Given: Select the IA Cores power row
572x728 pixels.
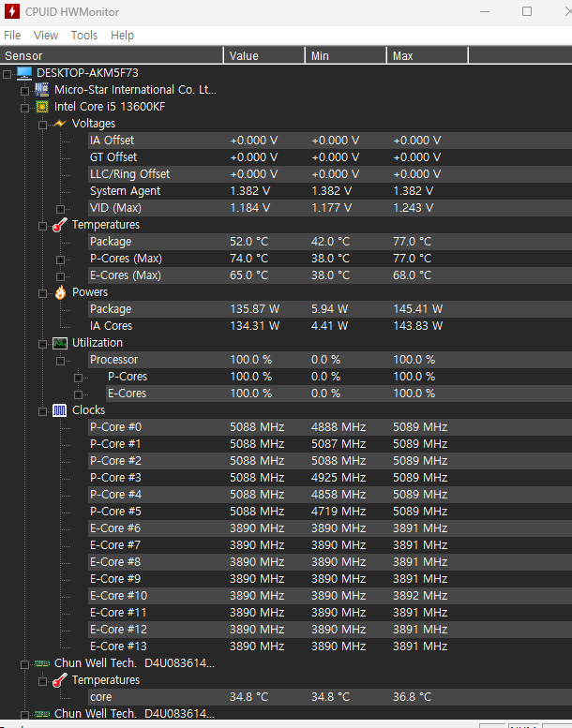Looking at the screenshot, I should [x=330, y=326].
